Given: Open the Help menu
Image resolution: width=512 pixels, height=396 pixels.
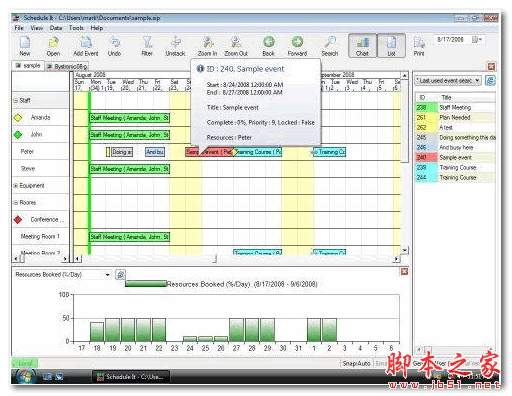Looking at the screenshot, I should click(97, 28).
